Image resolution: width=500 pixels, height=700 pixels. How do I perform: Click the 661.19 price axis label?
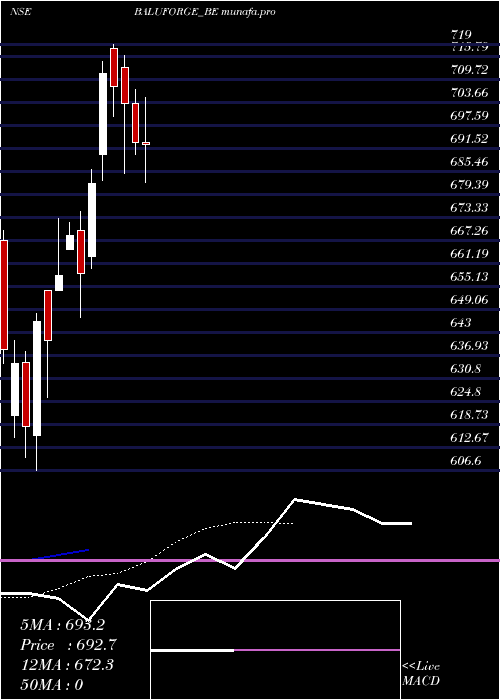coord(469,254)
